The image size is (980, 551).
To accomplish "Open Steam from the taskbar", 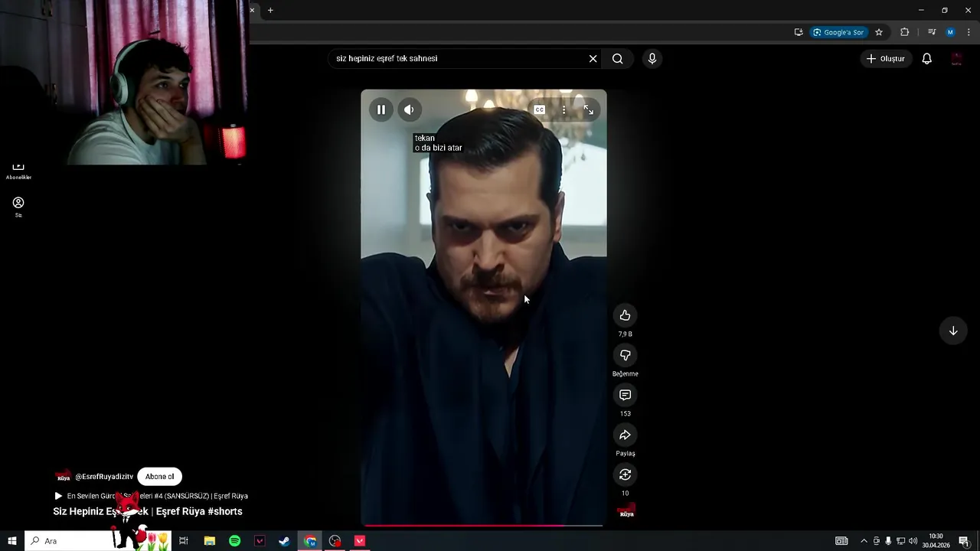I will tap(284, 541).
